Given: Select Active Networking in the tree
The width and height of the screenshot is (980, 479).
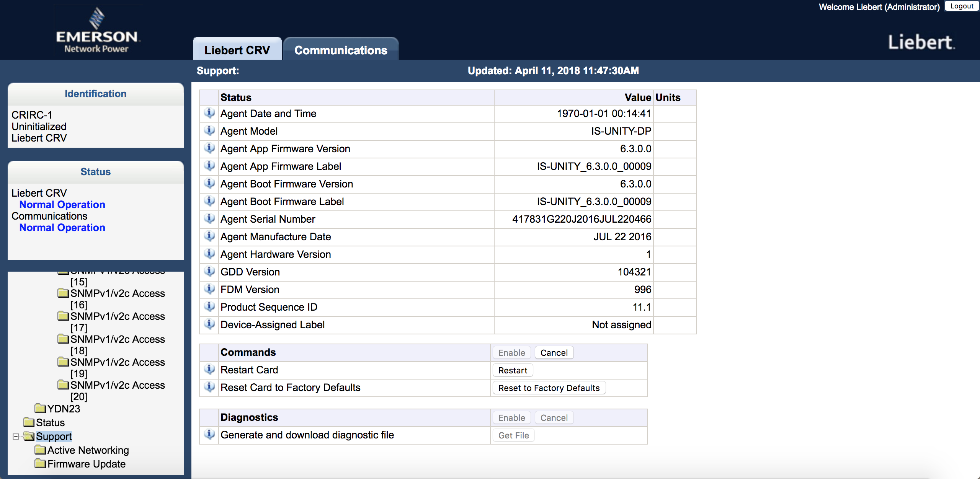Looking at the screenshot, I should tap(88, 450).
